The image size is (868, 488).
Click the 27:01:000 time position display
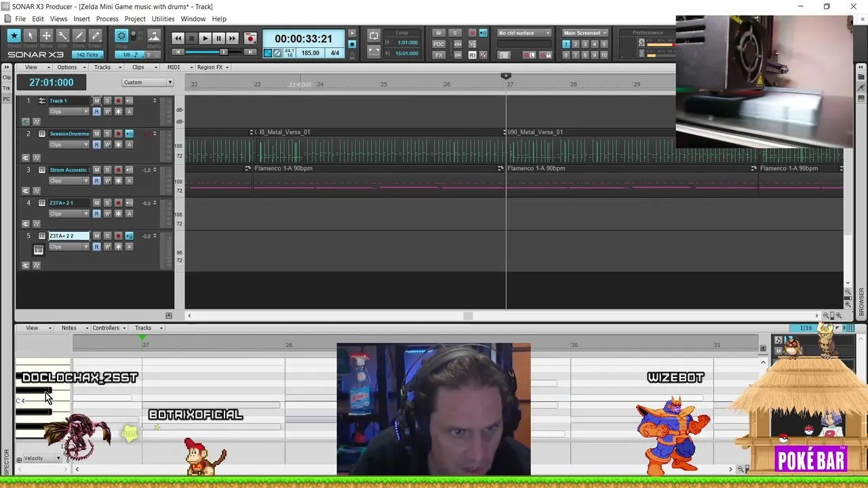51,82
